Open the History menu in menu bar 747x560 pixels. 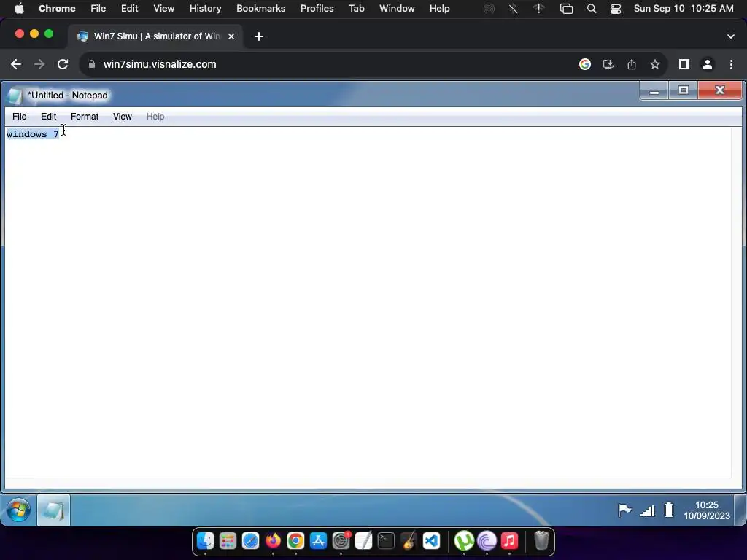click(205, 8)
